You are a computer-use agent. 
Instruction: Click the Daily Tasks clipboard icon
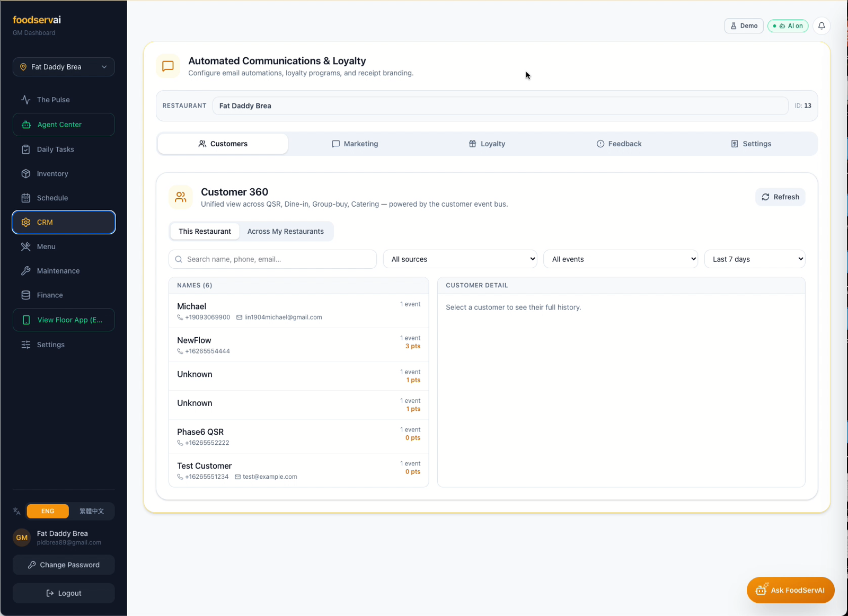(x=25, y=149)
